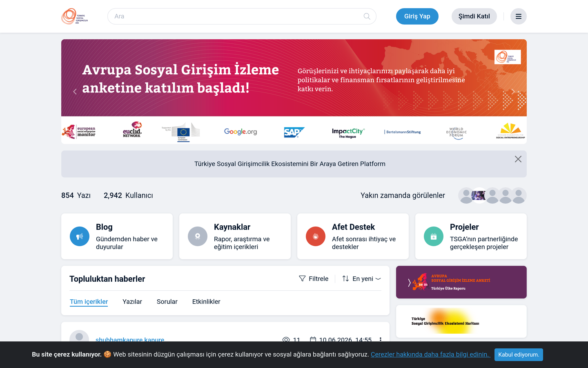Screen dimensions: 588x368
Task: Click the World Economic Forum logo
Action: coord(457,133)
